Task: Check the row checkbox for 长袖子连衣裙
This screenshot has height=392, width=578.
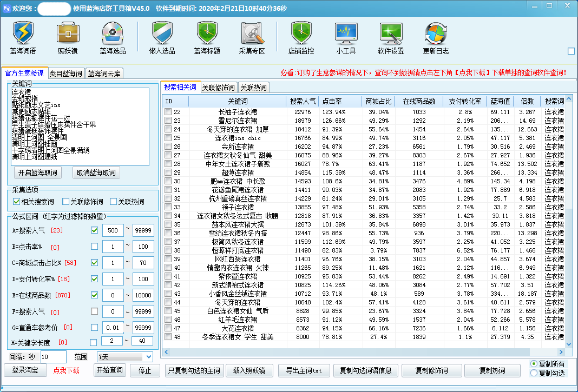Action: (168, 111)
